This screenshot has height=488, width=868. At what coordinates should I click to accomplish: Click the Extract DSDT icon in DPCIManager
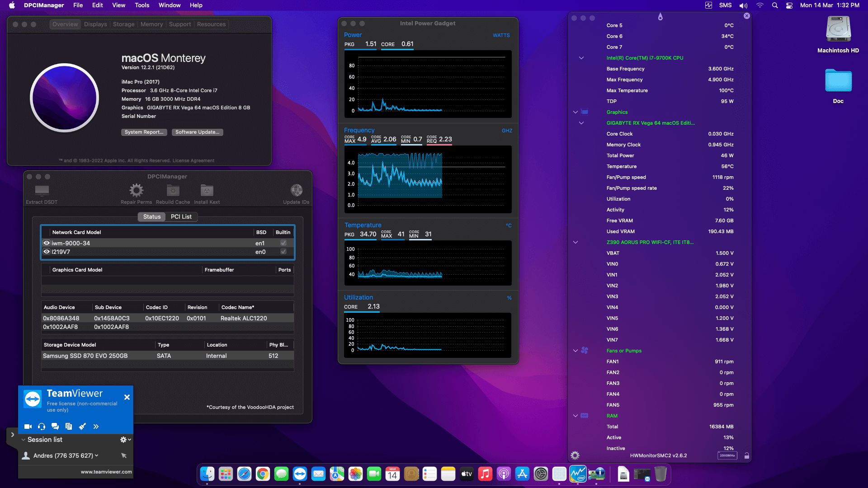(42, 191)
